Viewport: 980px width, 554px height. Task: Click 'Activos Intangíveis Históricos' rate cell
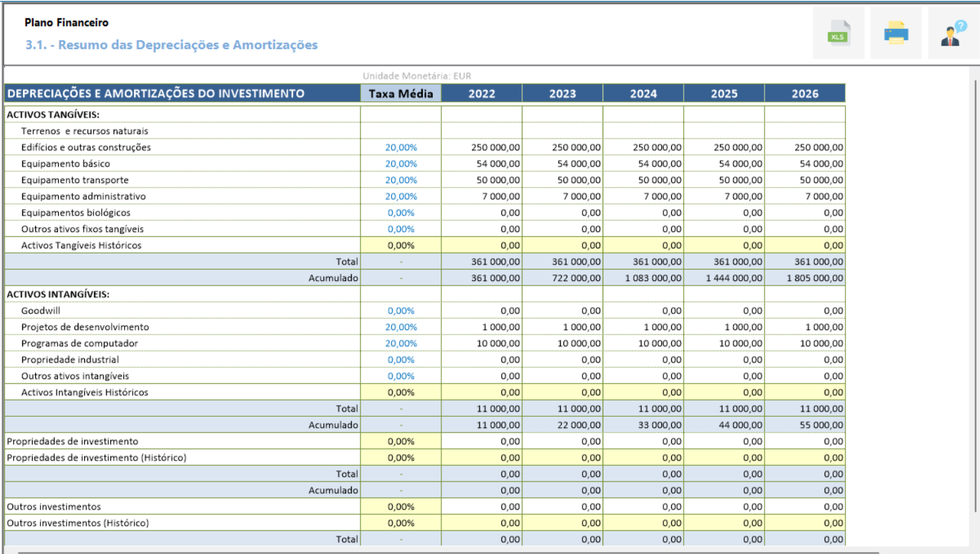[x=401, y=393]
